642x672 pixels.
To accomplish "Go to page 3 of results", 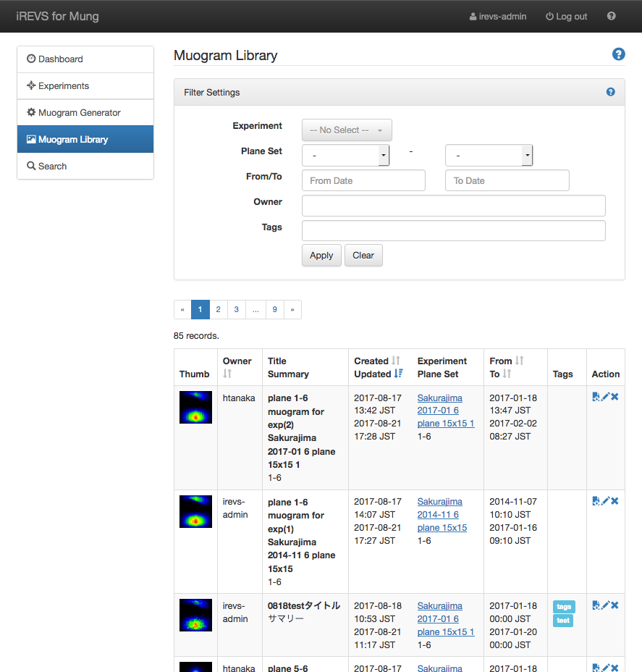I will (x=237, y=309).
